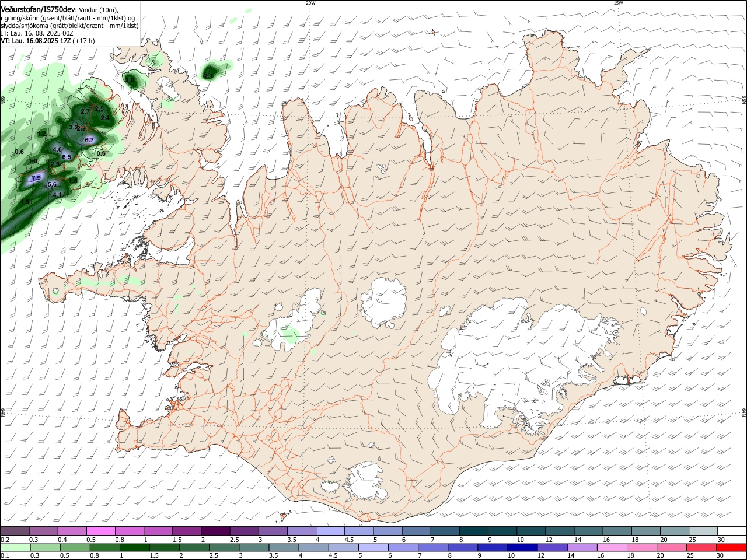Click the 4.6 precipitation value
The height and width of the screenshot is (560, 747).
[57, 149]
